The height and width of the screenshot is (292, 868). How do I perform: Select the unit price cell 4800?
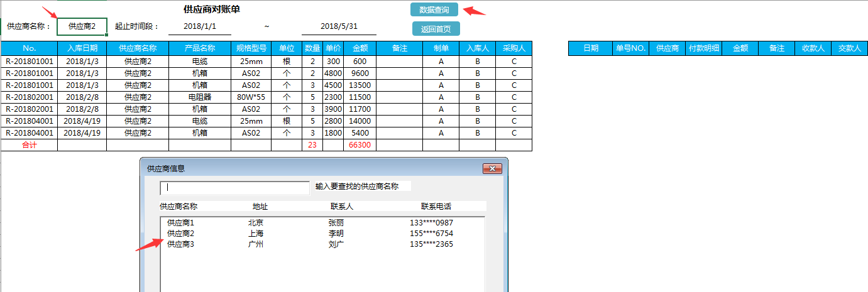333,73
